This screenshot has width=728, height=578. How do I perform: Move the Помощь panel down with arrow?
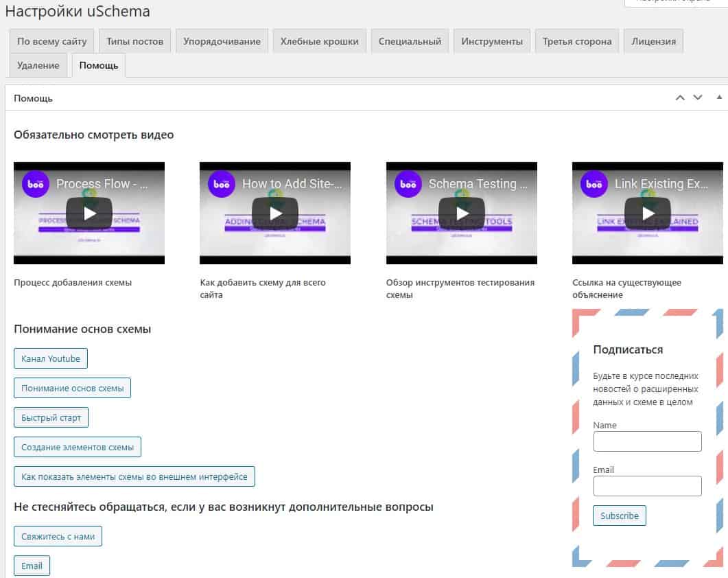(x=698, y=97)
